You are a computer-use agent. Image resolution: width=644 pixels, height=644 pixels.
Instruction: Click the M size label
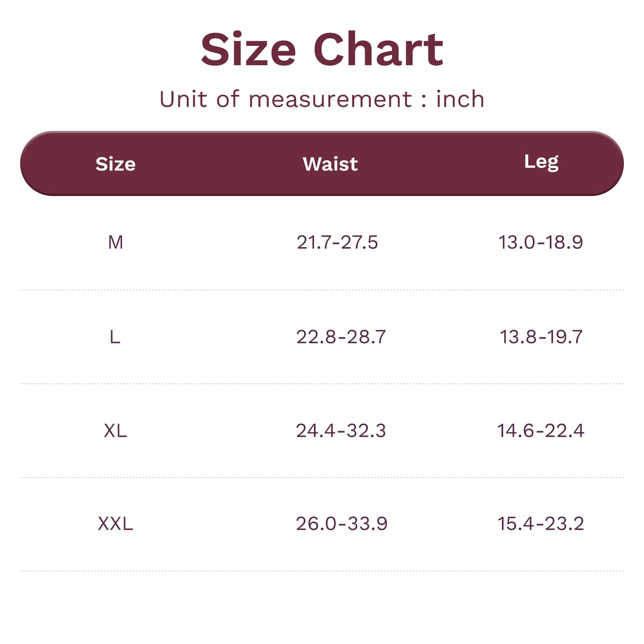[x=116, y=242]
